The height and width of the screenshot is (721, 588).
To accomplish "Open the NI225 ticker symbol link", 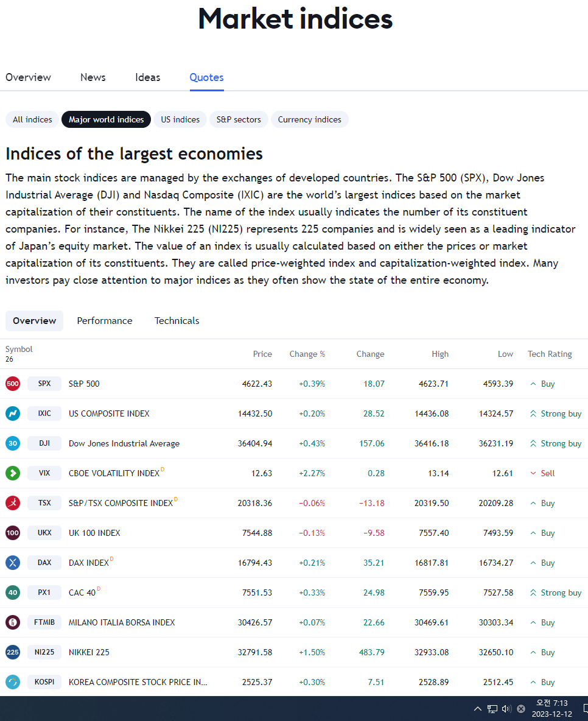I will (44, 652).
